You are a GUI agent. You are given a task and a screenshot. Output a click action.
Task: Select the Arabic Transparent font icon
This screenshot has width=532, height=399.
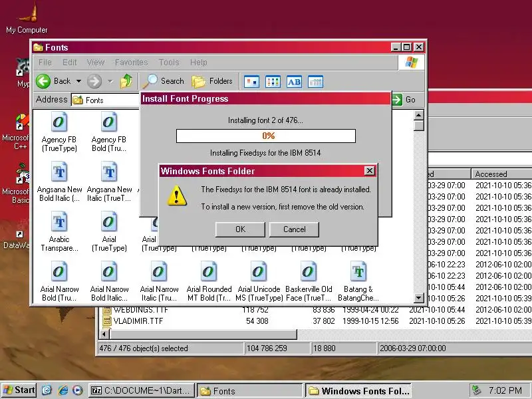[x=59, y=232]
